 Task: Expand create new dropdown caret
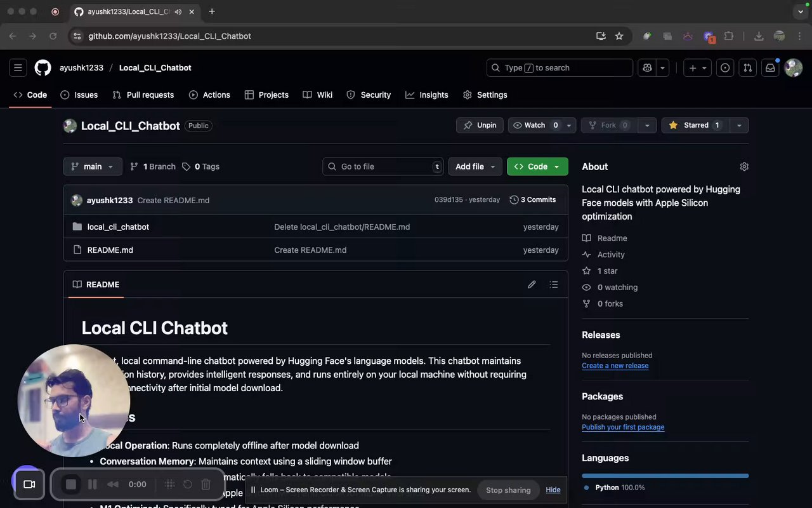pyautogui.click(x=704, y=68)
